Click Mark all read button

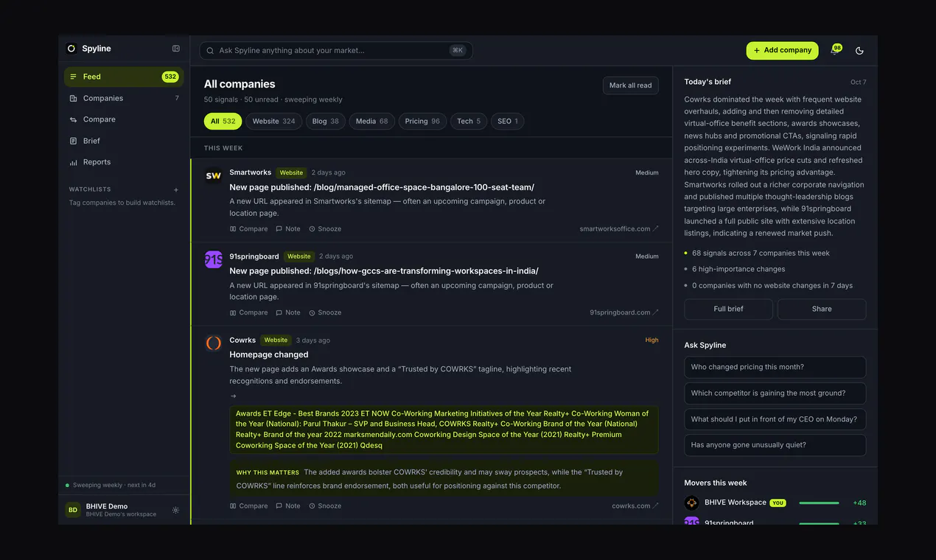pos(630,85)
